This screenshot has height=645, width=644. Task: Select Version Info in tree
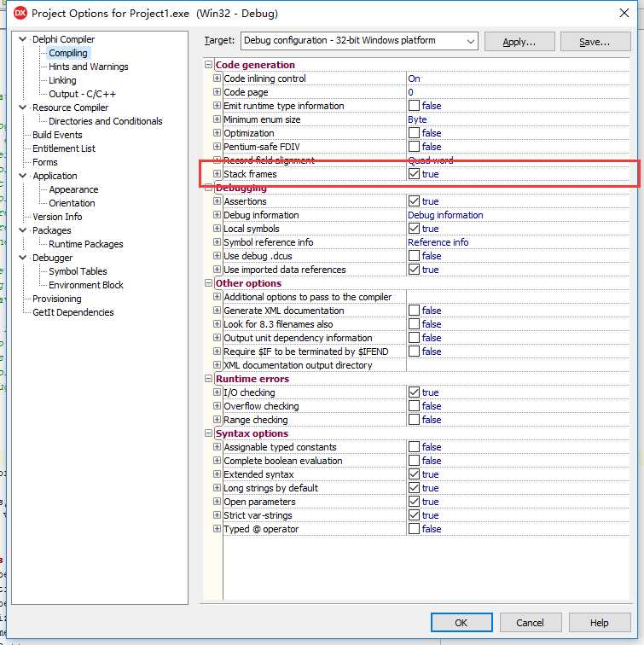[57, 217]
